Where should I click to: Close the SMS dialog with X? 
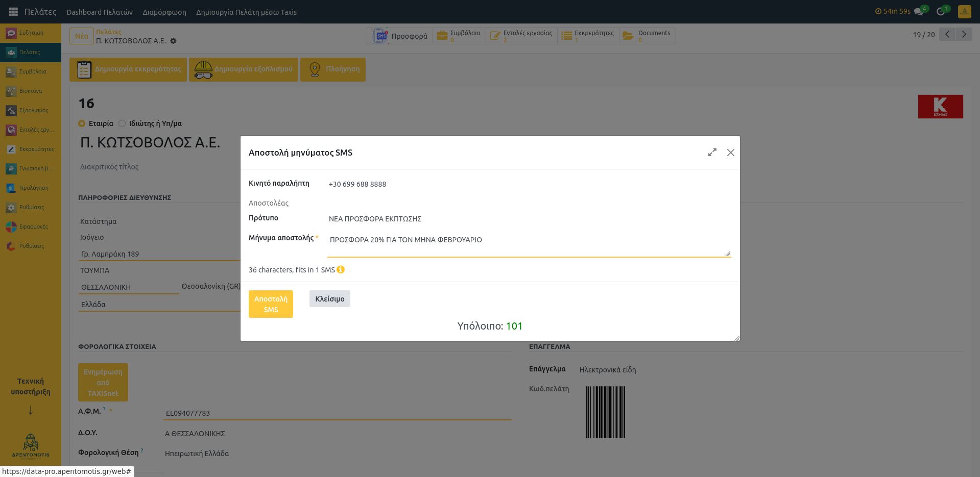tap(731, 153)
